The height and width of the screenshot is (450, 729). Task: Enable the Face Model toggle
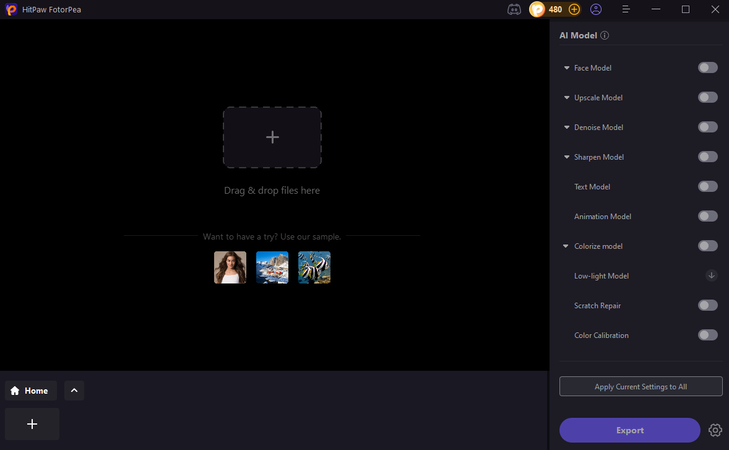coord(707,68)
